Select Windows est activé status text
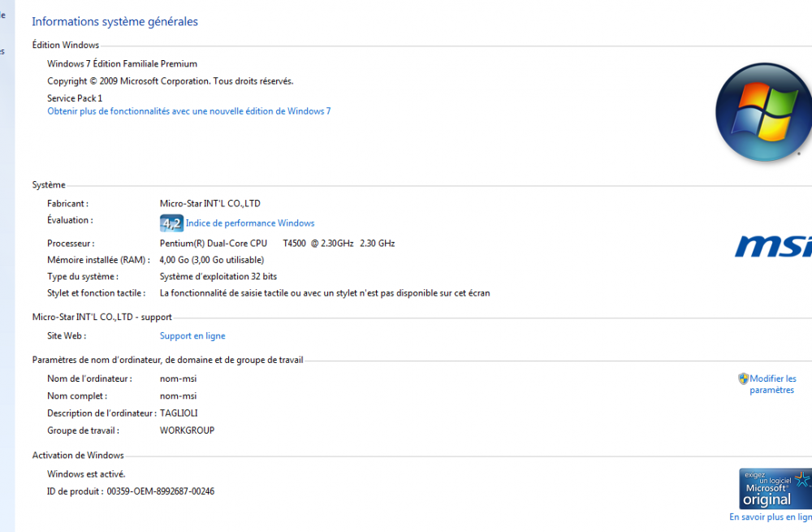The height and width of the screenshot is (532, 812). coord(86,474)
